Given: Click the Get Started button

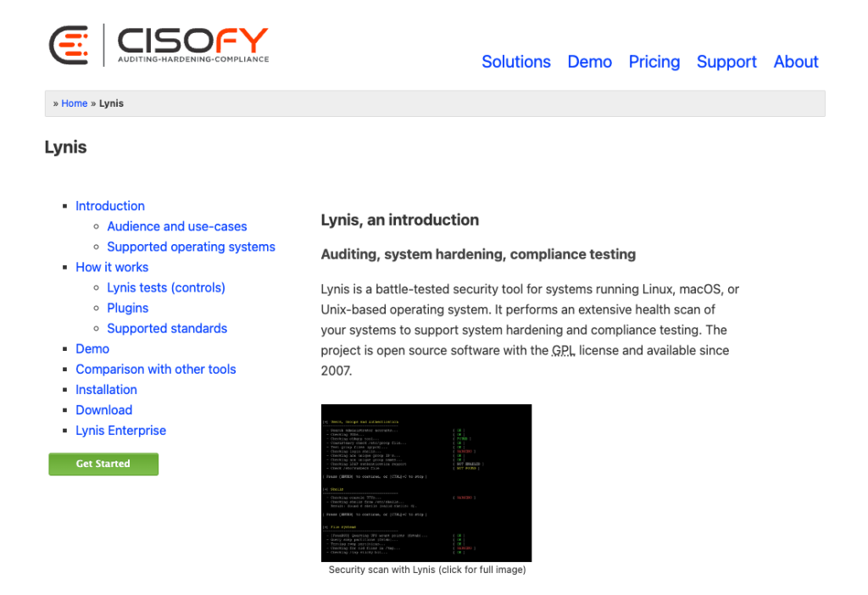Looking at the screenshot, I should click(103, 464).
